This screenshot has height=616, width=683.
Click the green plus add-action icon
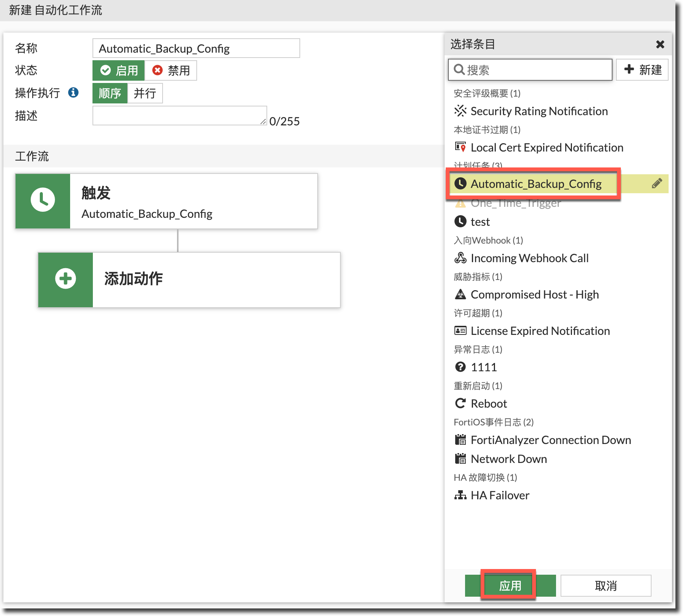[x=66, y=279]
